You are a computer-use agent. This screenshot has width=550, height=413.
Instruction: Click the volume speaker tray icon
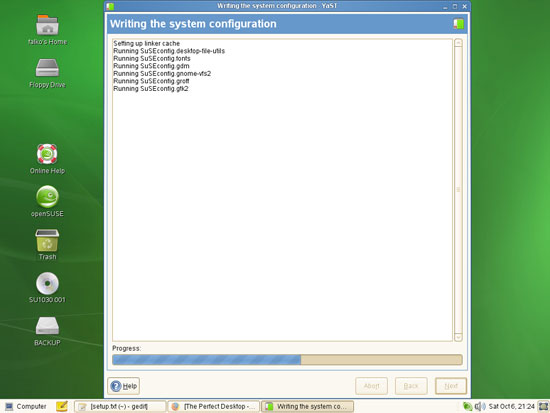point(480,406)
